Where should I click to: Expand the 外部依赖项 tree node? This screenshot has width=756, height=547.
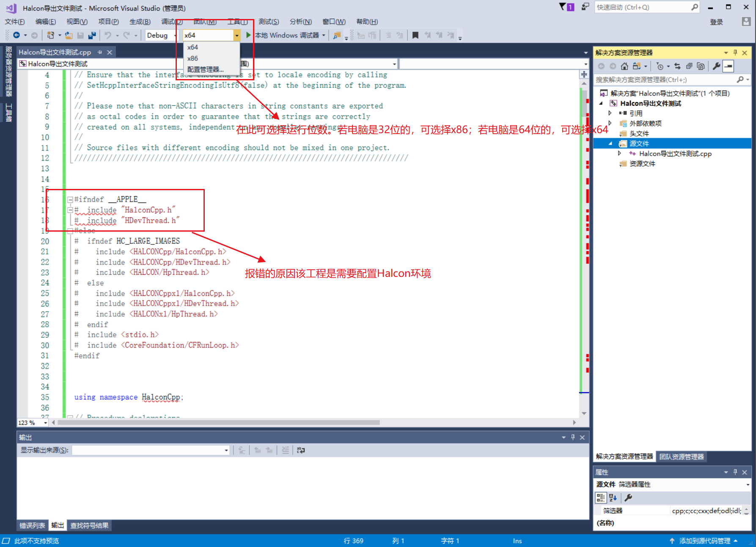pyautogui.click(x=610, y=123)
